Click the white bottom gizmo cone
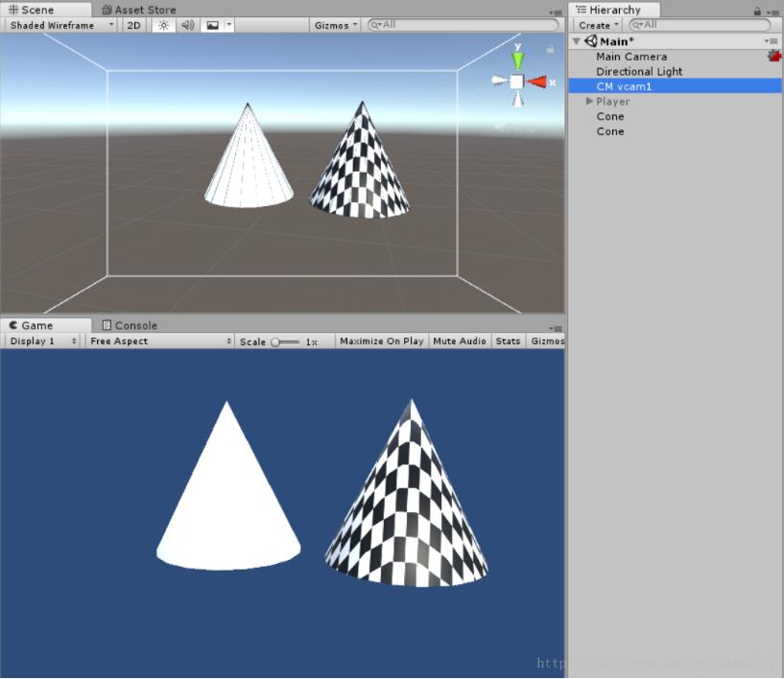Screen dimensions: 784x679 [x=518, y=99]
